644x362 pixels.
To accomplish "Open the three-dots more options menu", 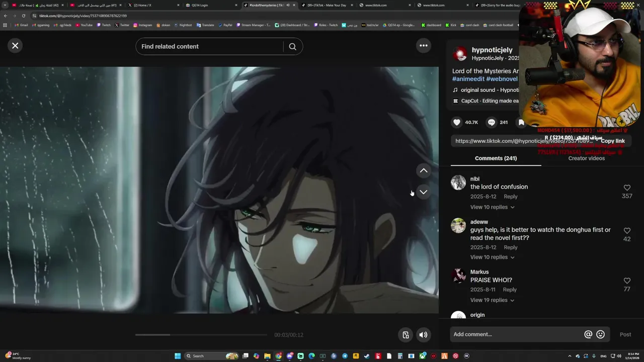I will point(424,46).
